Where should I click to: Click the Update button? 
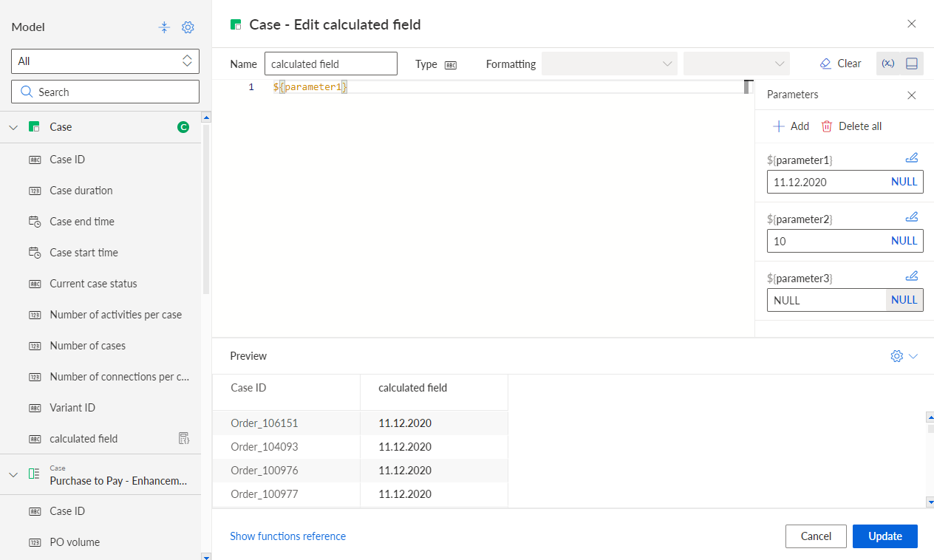pyautogui.click(x=885, y=536)
